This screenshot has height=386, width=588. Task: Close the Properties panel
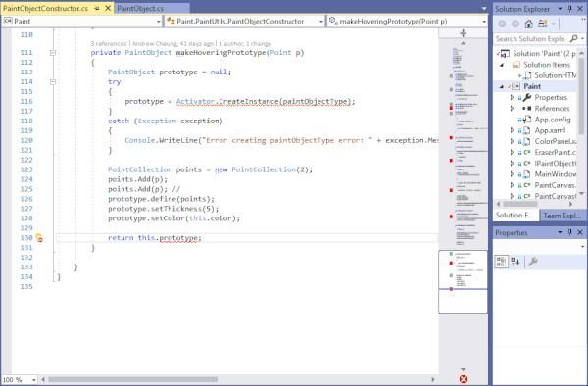click(x=580, y=232)
